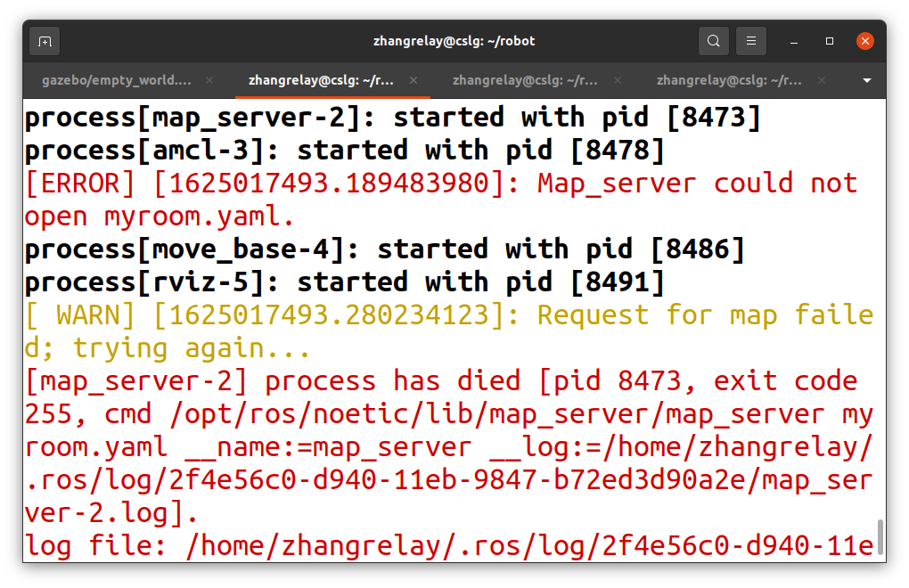
Task: Close the active second terminal tab
Action: [414, 80]
